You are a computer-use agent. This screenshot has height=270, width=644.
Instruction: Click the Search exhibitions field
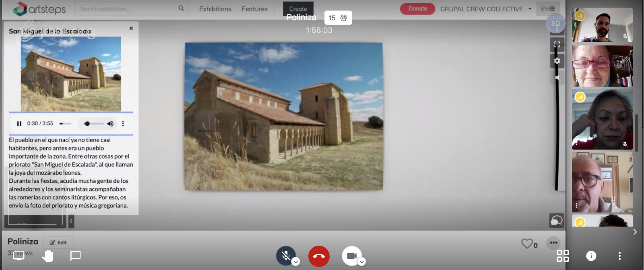tap(127, 9)
